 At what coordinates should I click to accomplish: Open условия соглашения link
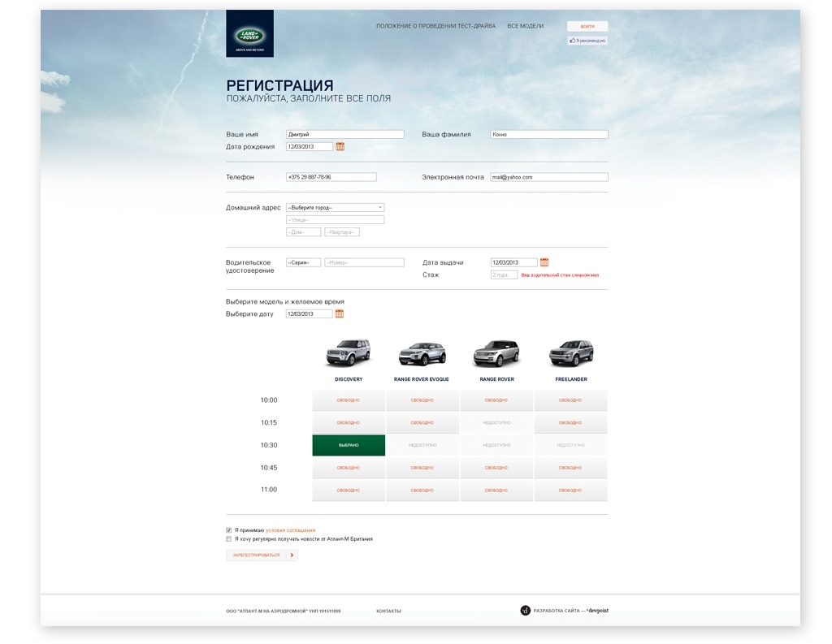[x=290, y=530]
